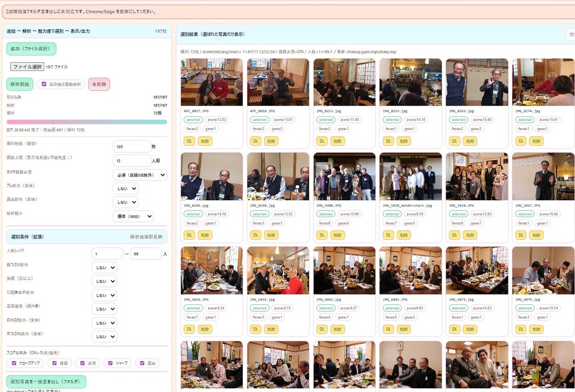This screenshot has height=392, width=575.
Task: Toggle the 露出 score weight checkbox
Action: [x=142, y=363]
